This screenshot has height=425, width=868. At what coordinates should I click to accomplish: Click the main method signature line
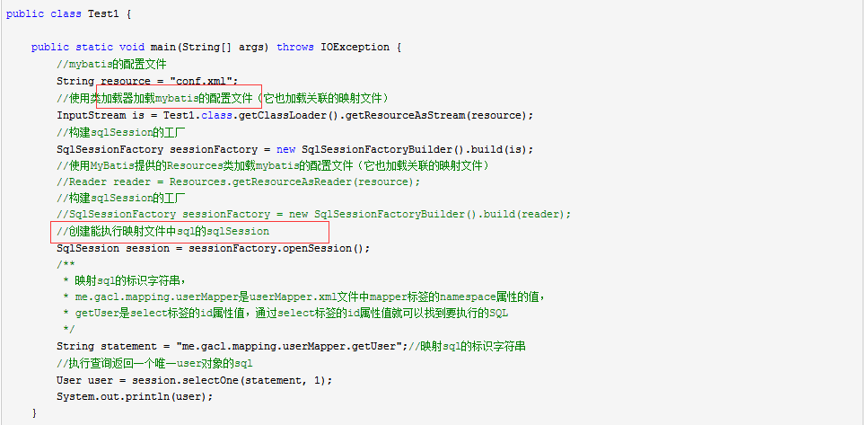216,47
